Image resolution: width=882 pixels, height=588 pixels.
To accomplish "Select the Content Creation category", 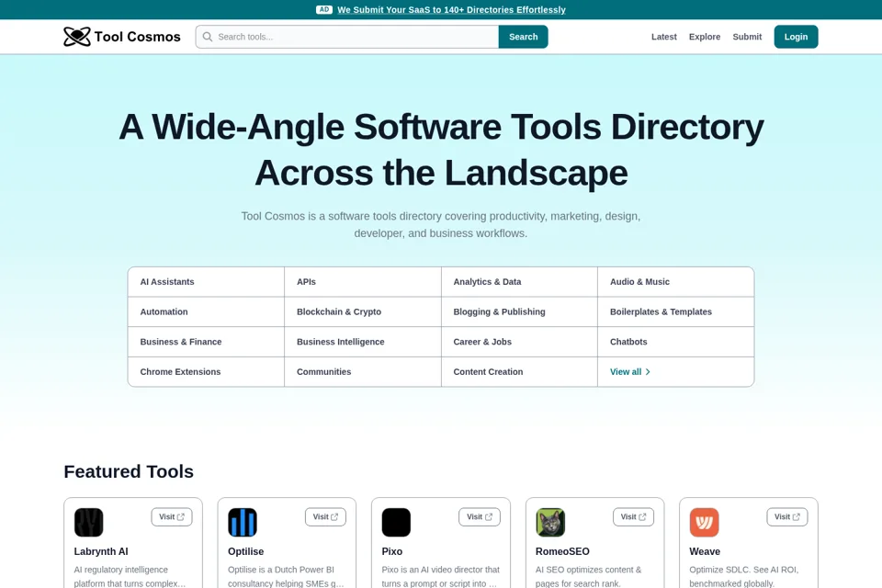I will (x=519, y=372).
